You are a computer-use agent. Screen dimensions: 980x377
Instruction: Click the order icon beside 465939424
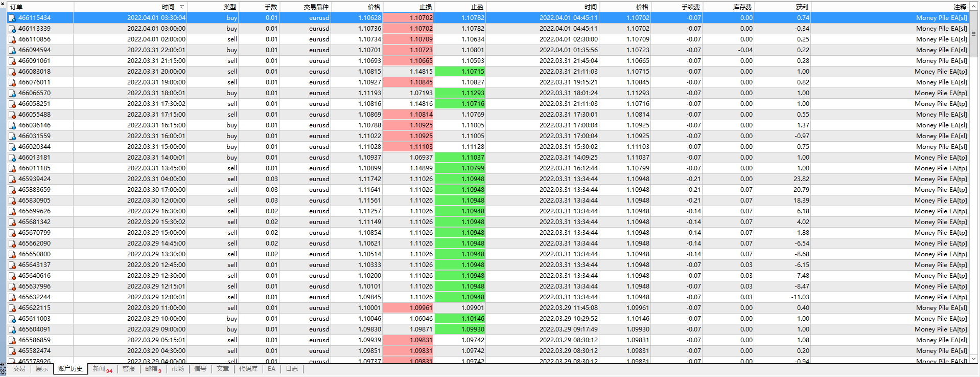pyautogui.click(x=12, y=179)
